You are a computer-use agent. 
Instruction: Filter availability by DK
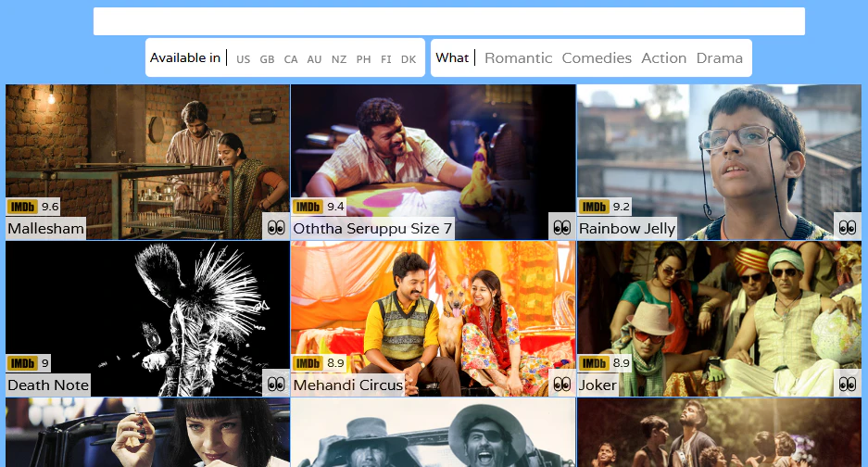[x=409, y=59]
